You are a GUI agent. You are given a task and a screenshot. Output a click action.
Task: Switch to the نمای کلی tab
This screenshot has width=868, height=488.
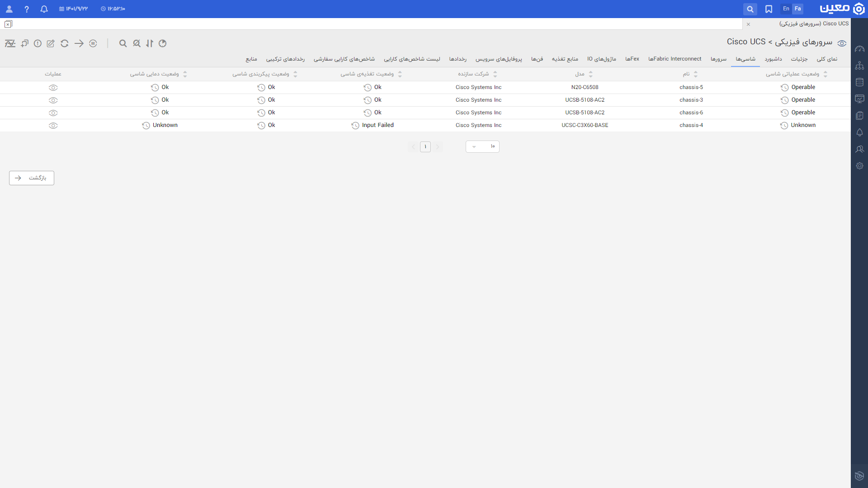point(827,59)
